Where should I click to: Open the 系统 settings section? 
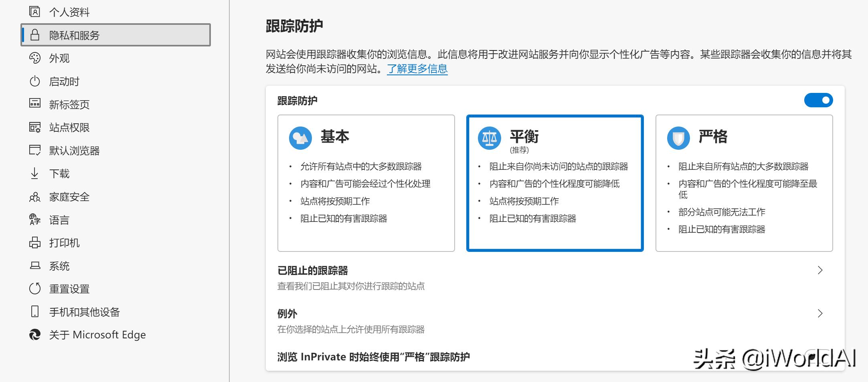(x=35, y=265)
